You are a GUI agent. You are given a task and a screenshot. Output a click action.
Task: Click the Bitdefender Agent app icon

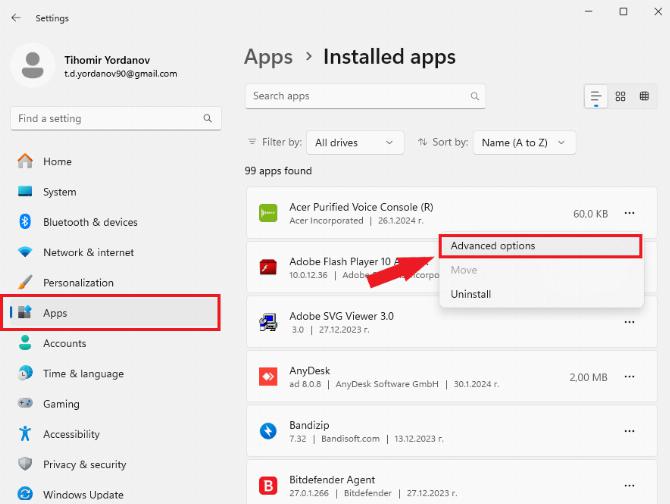tap(268, 486)
